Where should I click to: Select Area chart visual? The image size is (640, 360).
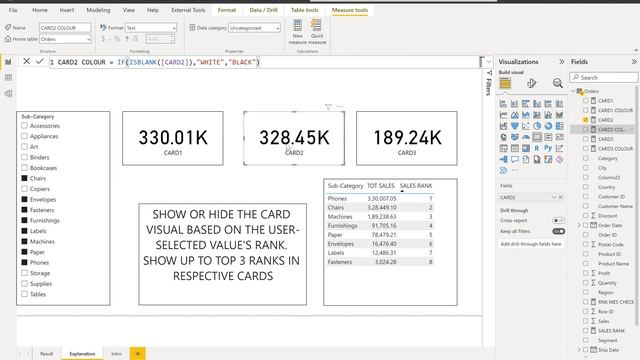[515, 115]
